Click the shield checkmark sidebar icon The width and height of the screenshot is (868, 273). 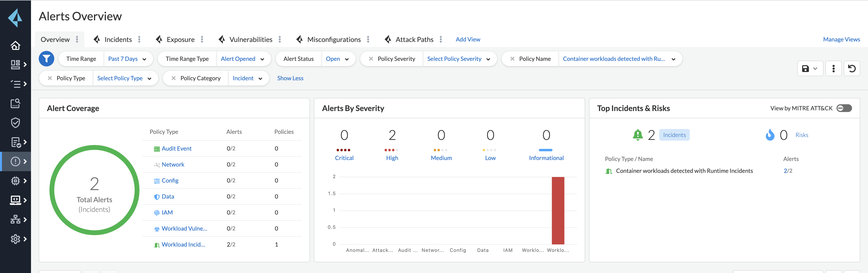[15, 122]
